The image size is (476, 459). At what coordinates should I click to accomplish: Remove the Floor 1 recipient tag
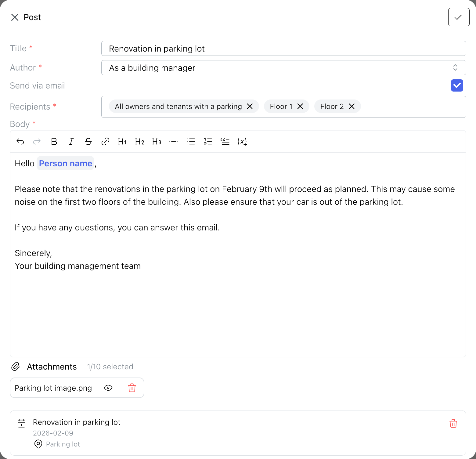[x=300, y=107]
